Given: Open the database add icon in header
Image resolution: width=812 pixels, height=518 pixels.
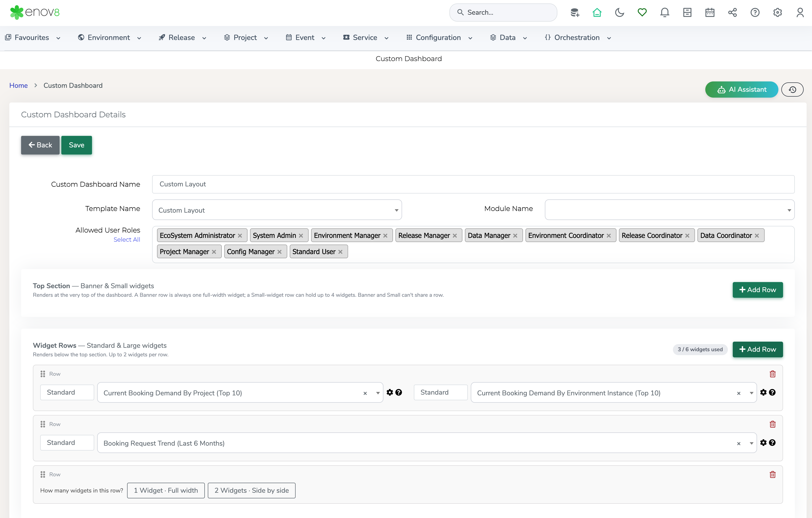Looking at the screenshot, I should pyautogui.click(x=575, y=13).
